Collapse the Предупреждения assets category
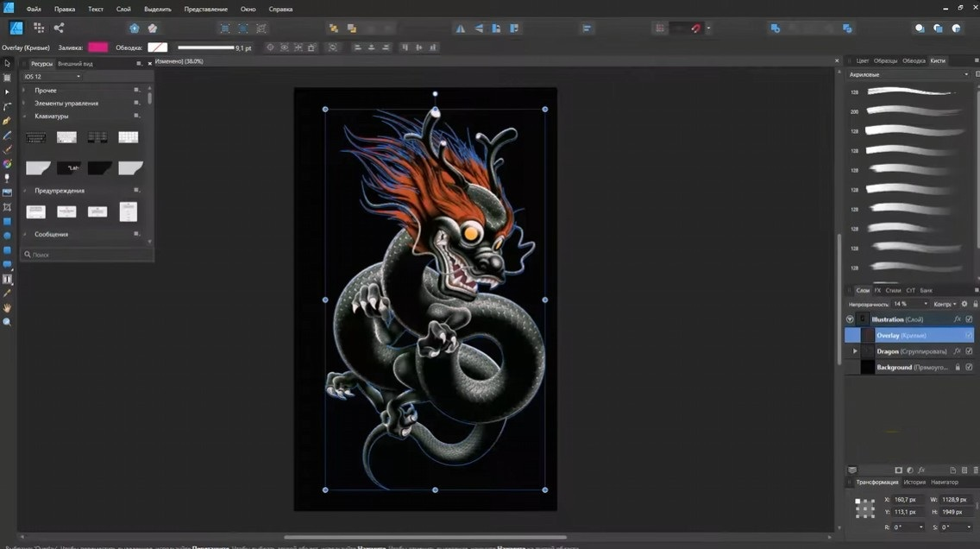Screen dimensions: 980x549 (x=24, y=191)
